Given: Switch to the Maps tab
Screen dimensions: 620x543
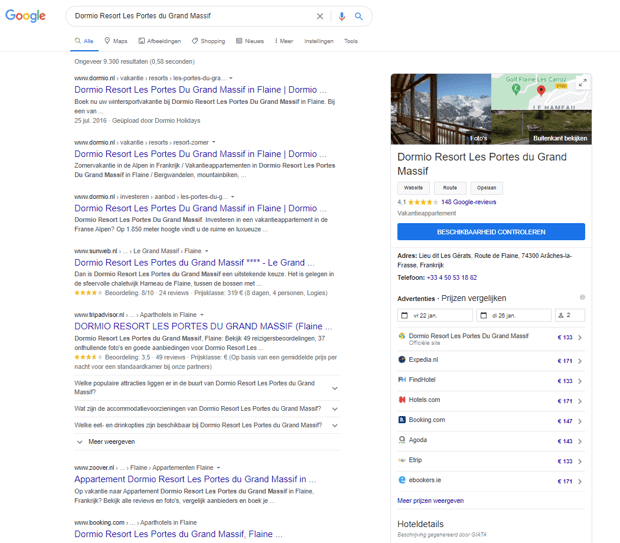Looking at the screenshot, I should (x=116, y=41).
